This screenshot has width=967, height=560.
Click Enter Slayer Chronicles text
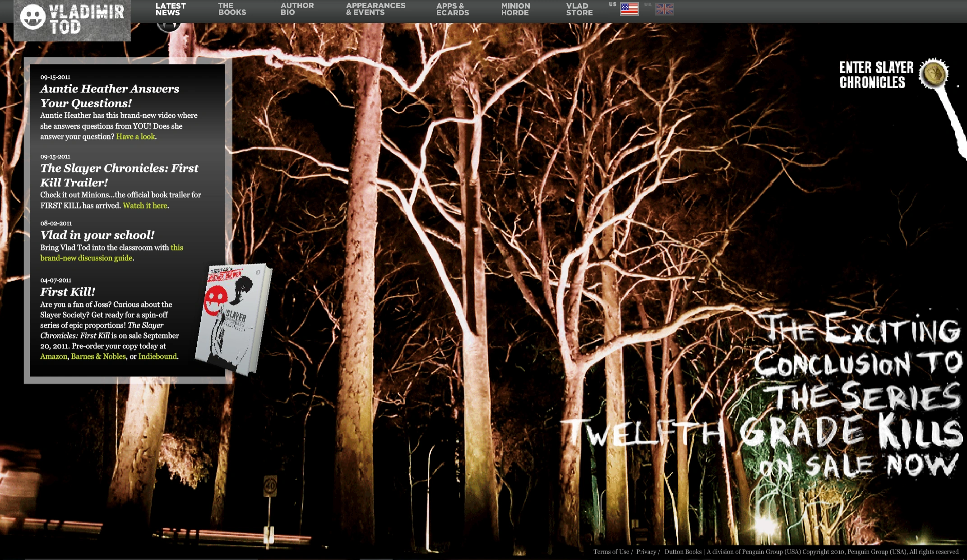[x=875, y=75]
